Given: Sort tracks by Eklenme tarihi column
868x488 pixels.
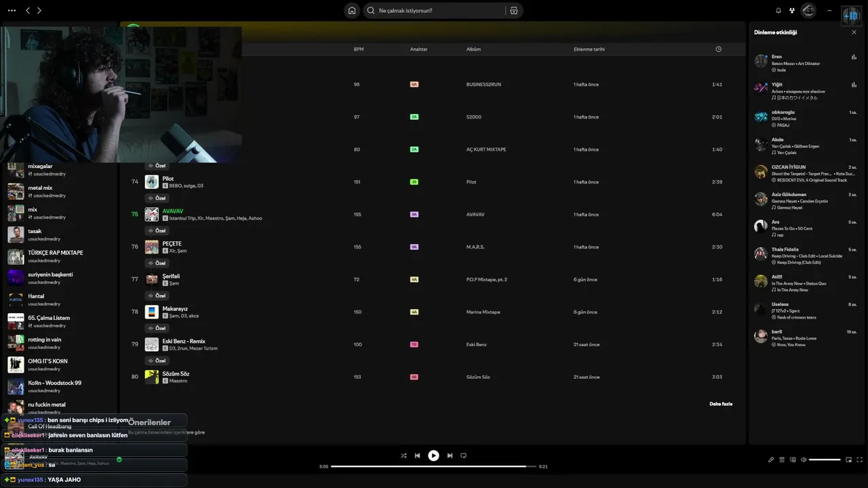Looking at the screenshot, I should coord(589,49).
